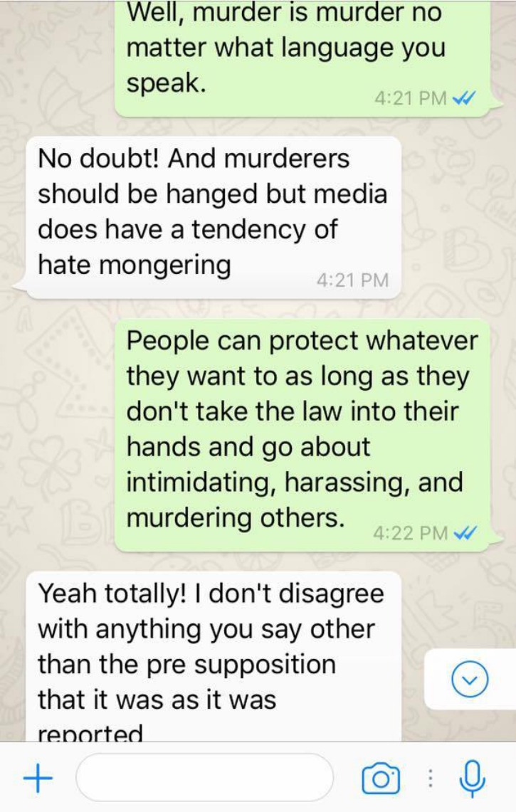This screenshot has width=516, height=812.
Task: Tap the 4:21 PM timestamp on green bubble
Action: [411, 97]
